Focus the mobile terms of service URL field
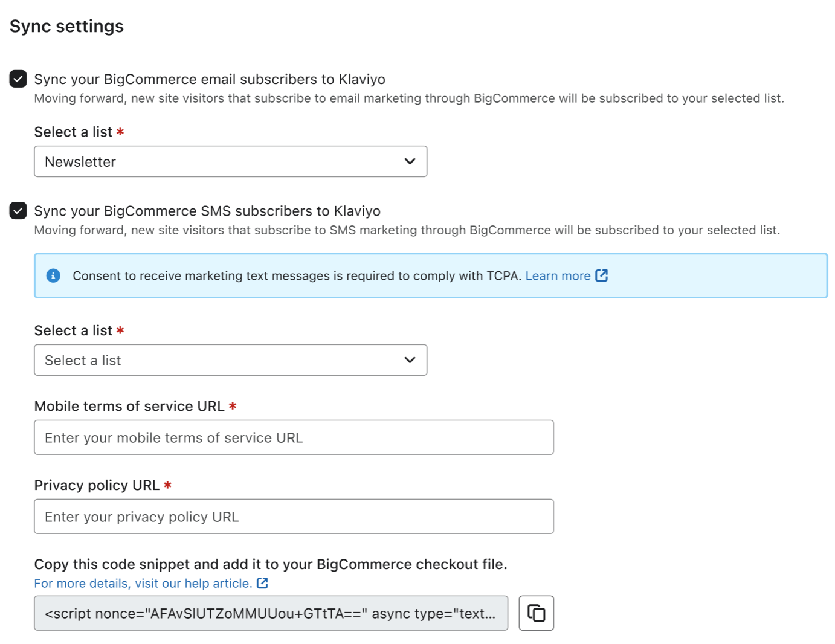 point(294,437)
